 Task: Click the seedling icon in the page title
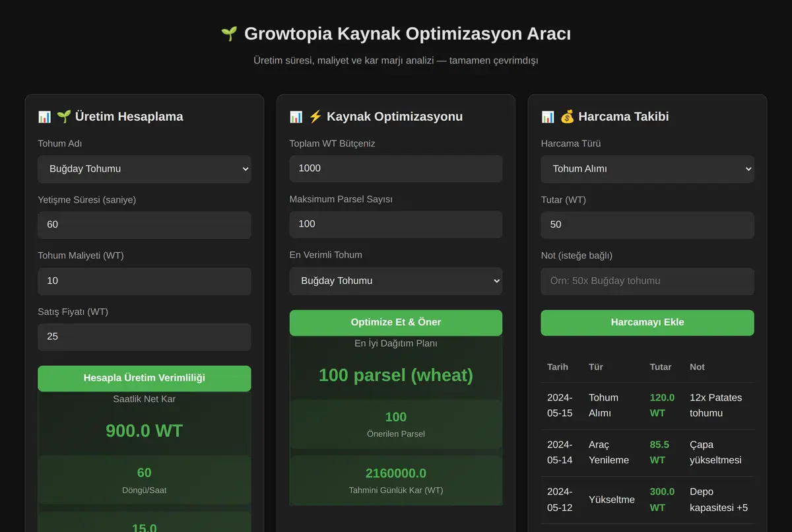[229, 34]
